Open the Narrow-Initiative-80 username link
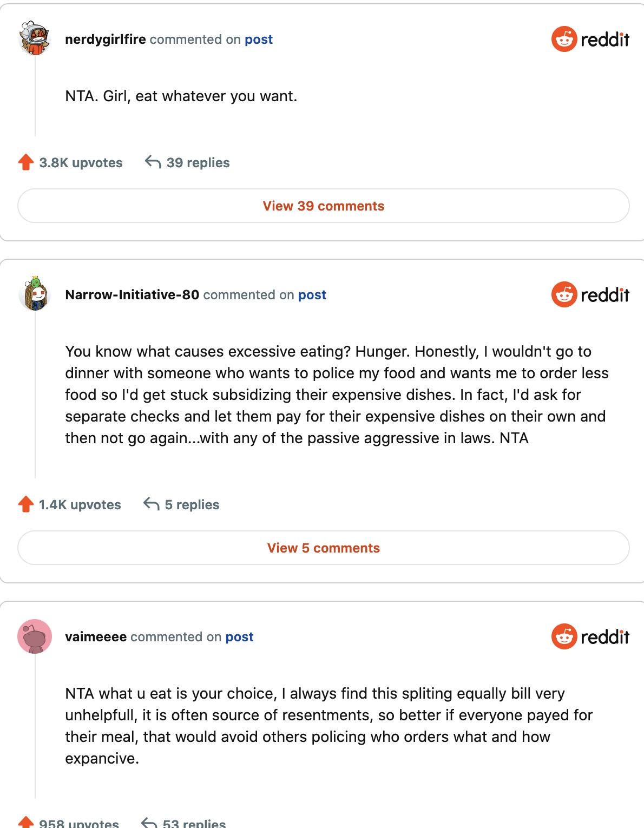This screenshot has width=644, height=828. 132,295
